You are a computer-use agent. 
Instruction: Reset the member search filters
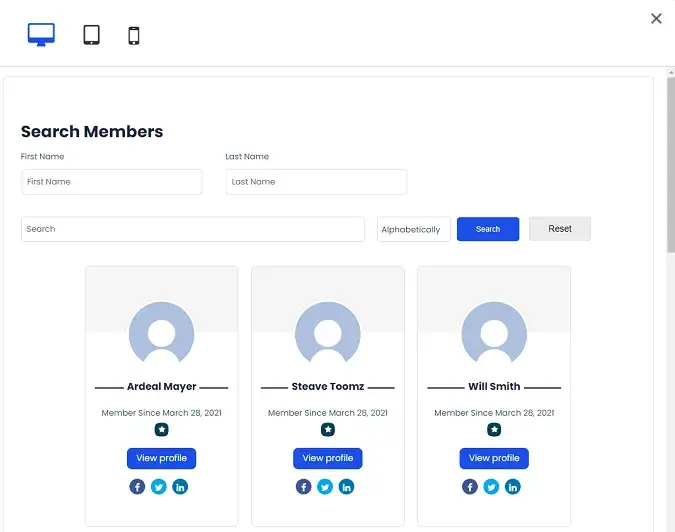[559, 229]
